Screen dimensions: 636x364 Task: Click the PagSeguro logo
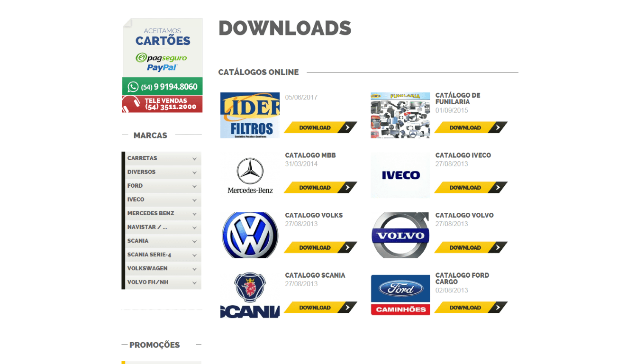161,58
